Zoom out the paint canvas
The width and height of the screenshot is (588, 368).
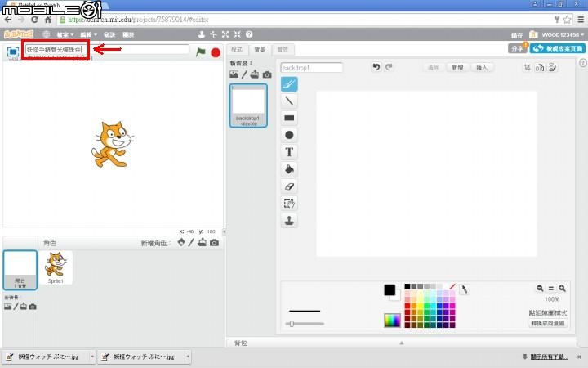click(x=540, y=289)
